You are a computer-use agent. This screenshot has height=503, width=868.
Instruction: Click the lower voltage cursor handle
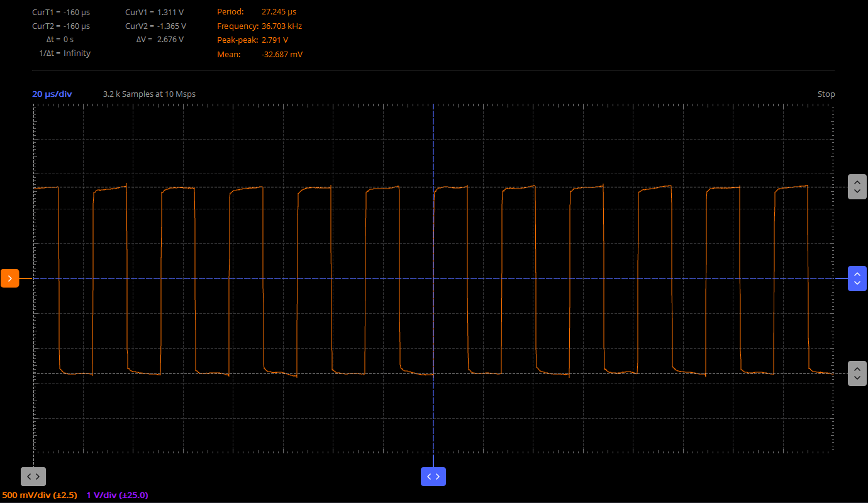click(857, 373)
